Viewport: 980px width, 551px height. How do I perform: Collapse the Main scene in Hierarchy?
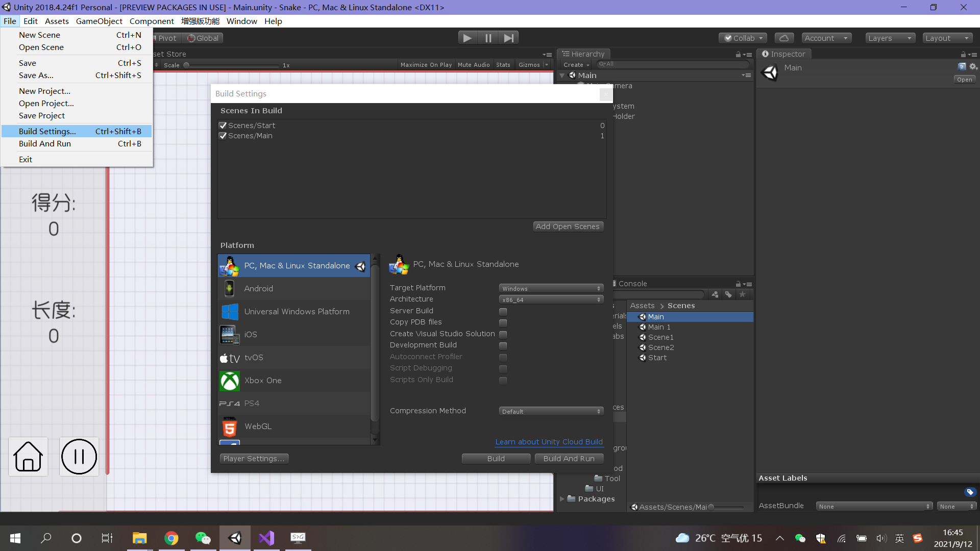(562, 76)
